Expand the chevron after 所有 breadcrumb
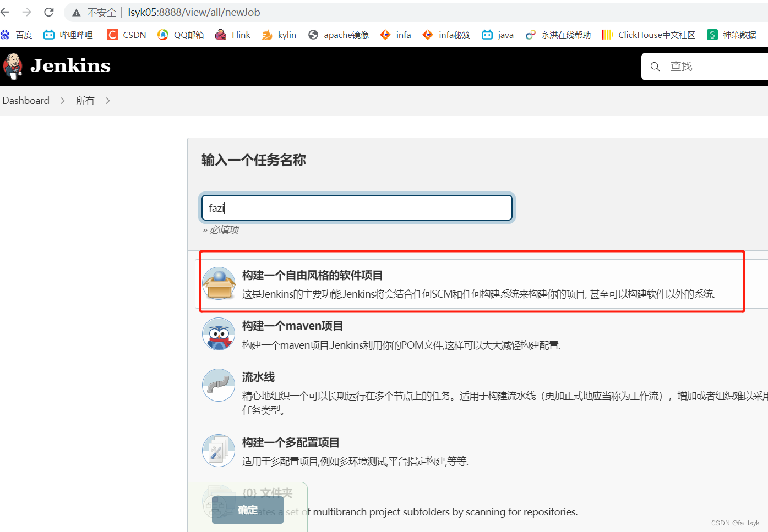 (108, 101)
